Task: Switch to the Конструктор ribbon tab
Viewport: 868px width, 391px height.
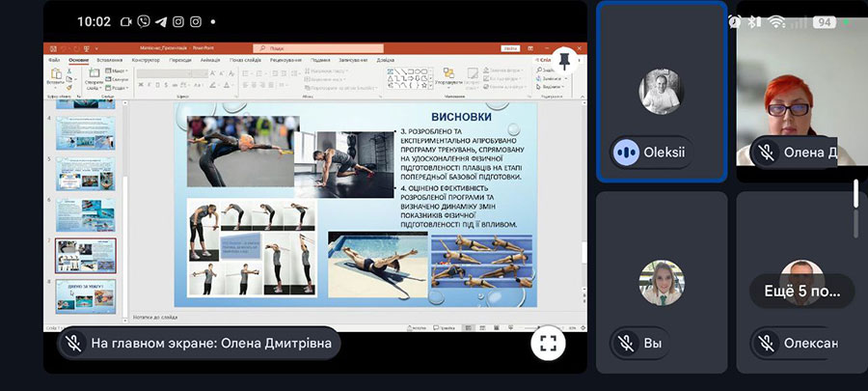Action: (x=146, y=60)
